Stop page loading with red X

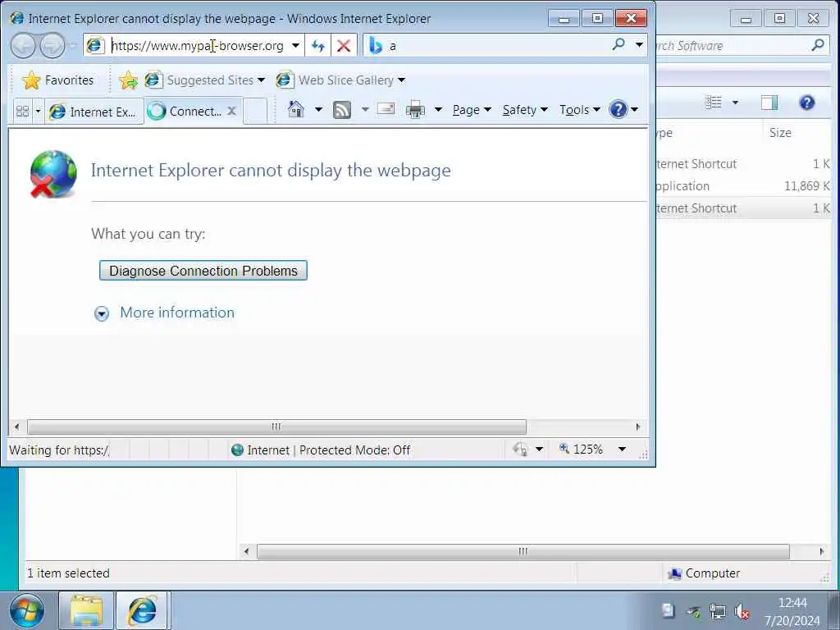(344, 46)
